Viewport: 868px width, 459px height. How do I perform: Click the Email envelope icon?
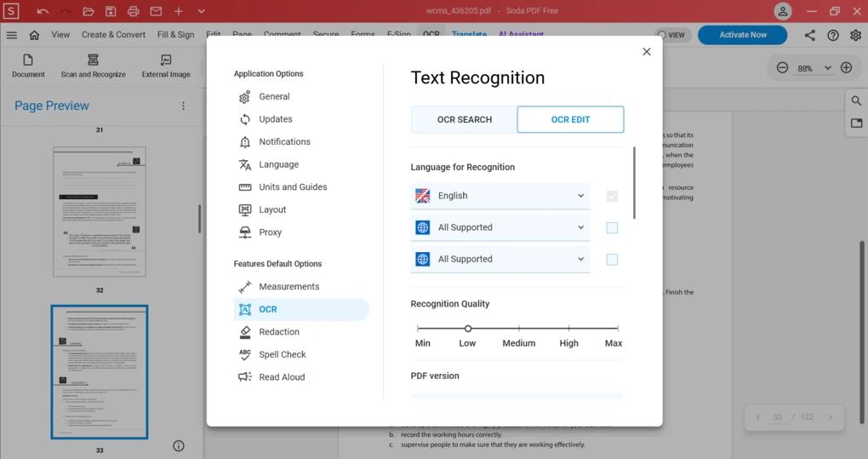156,11
